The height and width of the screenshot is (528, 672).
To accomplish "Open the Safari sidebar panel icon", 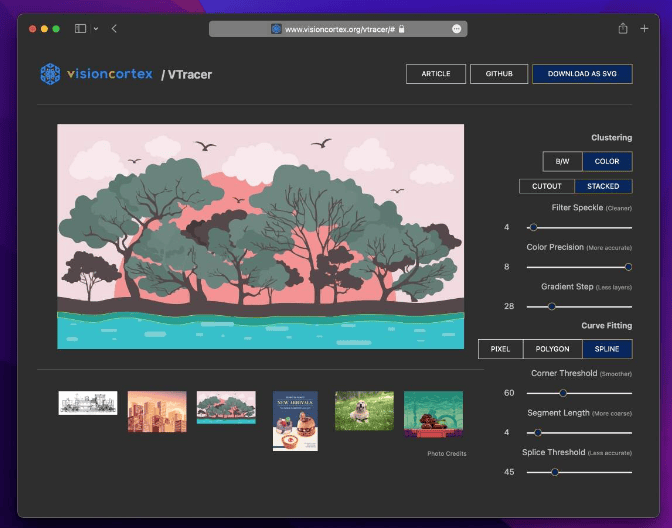I will pyautogui.click(x=81, y=29).
